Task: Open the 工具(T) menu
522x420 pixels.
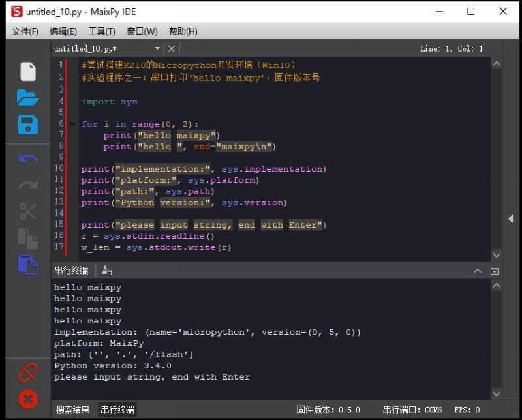Action: [102, 31]
